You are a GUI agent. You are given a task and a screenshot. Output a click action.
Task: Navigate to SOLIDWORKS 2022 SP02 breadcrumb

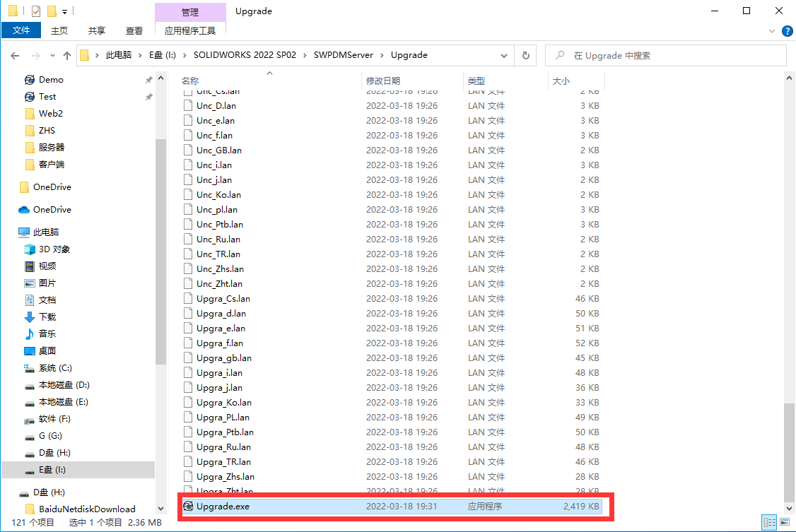pyautogui.click(x=244, y=55)
